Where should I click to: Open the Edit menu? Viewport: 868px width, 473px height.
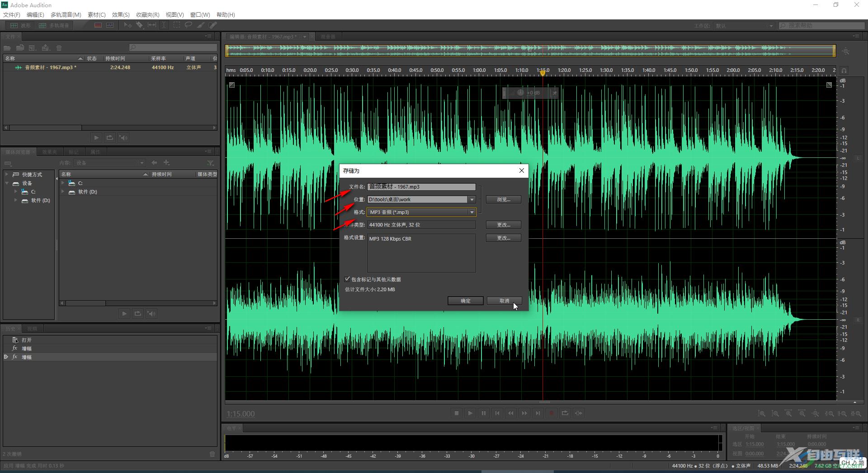[x=35, y=14]
